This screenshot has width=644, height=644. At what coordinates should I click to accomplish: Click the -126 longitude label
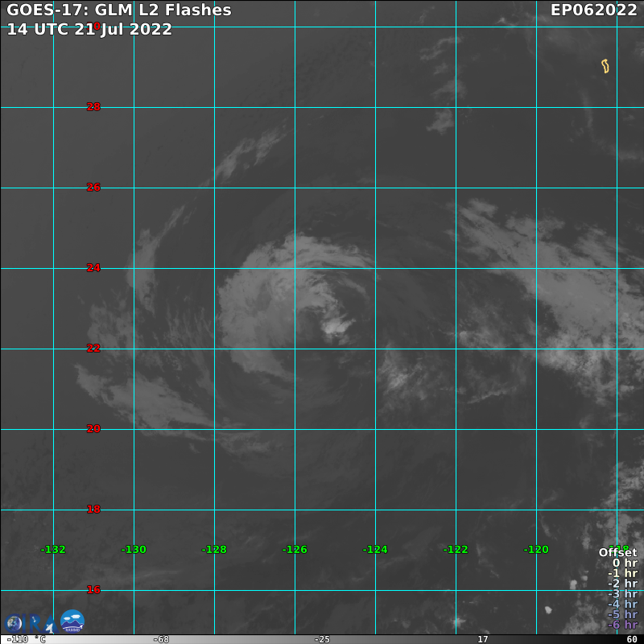point(295,550)
